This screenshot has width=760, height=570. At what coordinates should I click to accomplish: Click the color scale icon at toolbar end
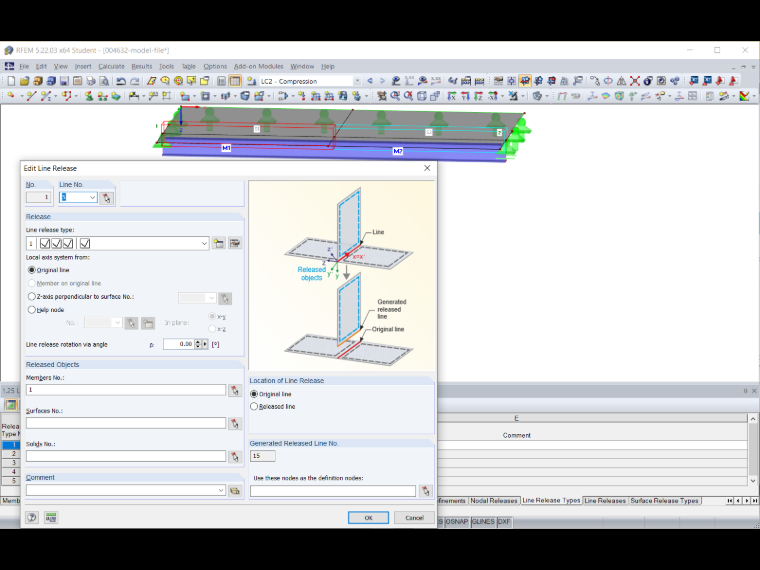click(x=744, y=96)
